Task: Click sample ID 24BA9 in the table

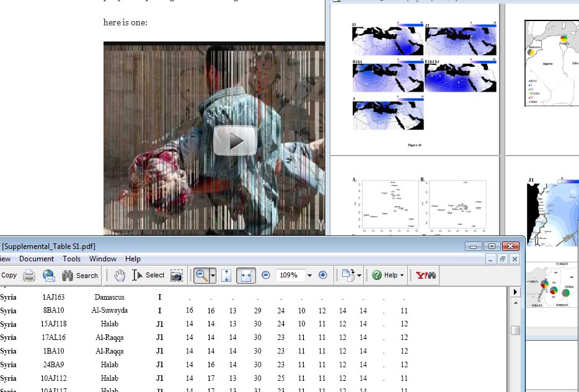Action: pyautogui.click(x=53, y=365)
